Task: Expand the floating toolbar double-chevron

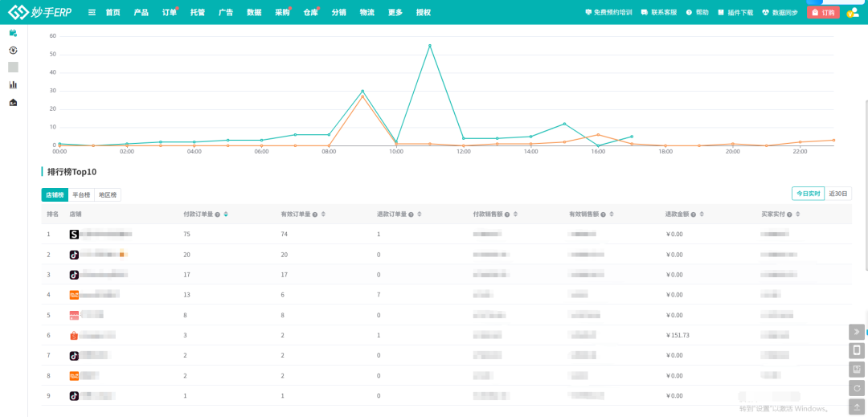Action: pyautogui.click(x=857, y=331)
